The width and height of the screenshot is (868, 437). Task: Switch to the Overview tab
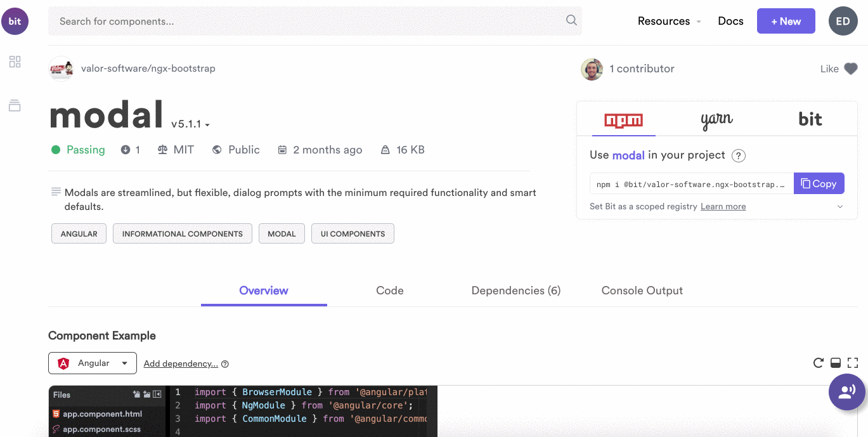click(x=264, y=290)
